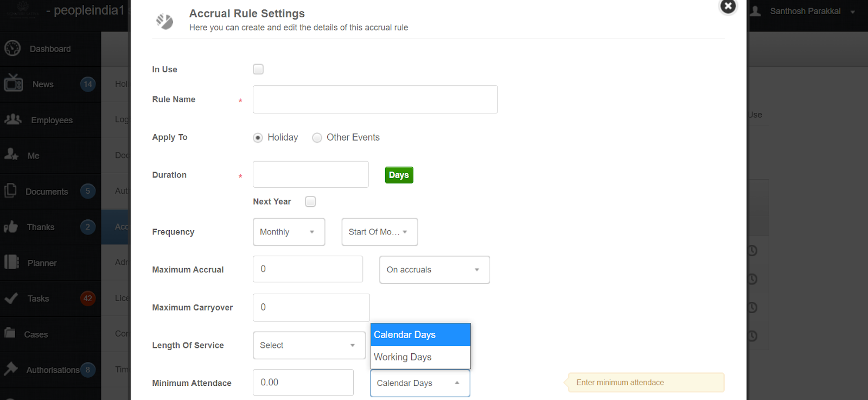Enable the In Use checkbox
868x400 pixels.
[258, 69]
